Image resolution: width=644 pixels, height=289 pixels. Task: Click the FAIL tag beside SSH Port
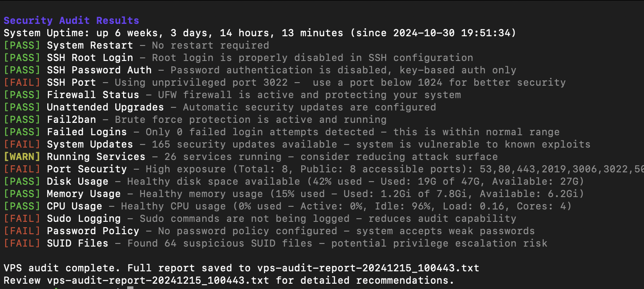[22, 82]
